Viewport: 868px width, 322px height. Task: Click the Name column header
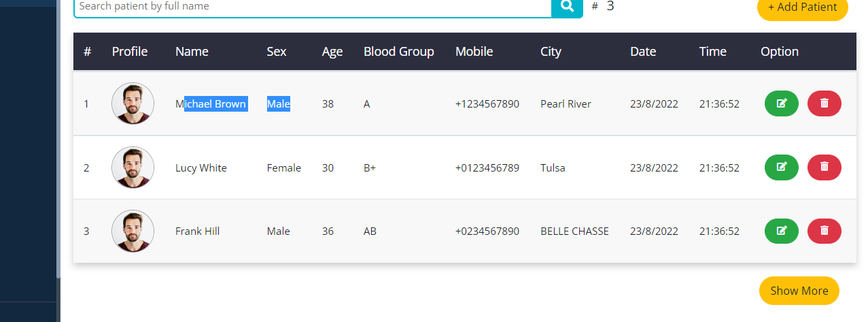[192, 52]
